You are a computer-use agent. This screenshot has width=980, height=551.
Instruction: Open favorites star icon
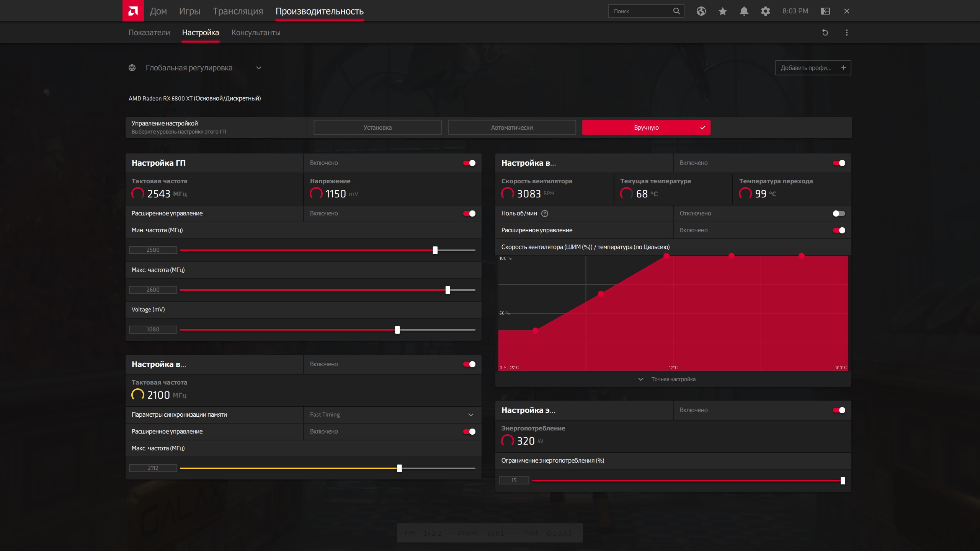(x=722, y=11)
